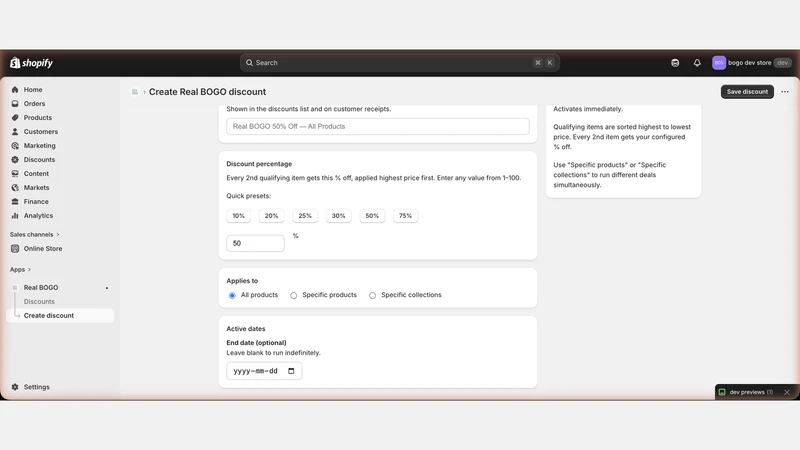Screen dimensions: 800x450
Task: Apply the 10% quick preset
Action: 238,216
